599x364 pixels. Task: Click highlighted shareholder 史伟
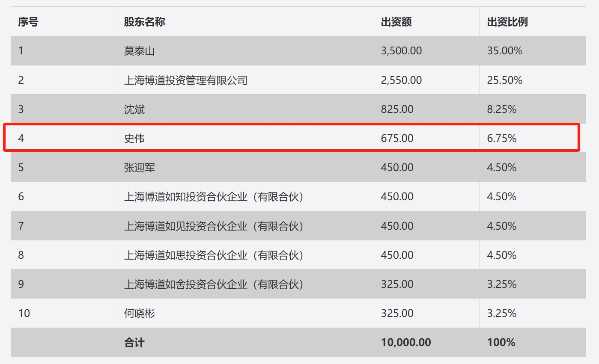pos(134,138)
